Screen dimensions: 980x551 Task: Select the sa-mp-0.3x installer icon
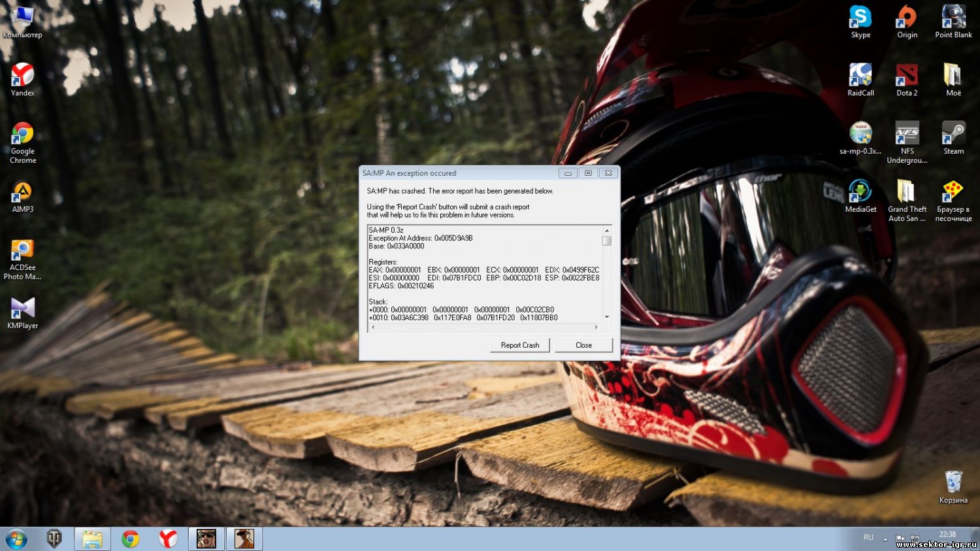[x=860, y=138]
